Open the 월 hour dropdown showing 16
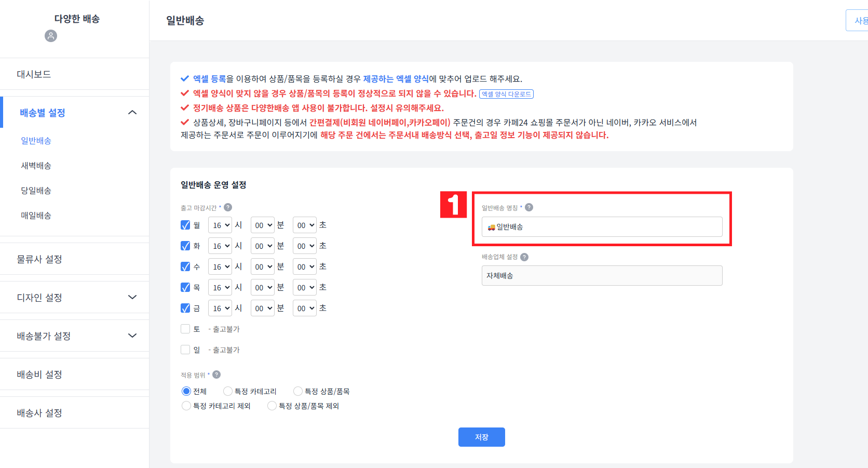The width and height of the screenshot is (868, 468). coord(220,224)
